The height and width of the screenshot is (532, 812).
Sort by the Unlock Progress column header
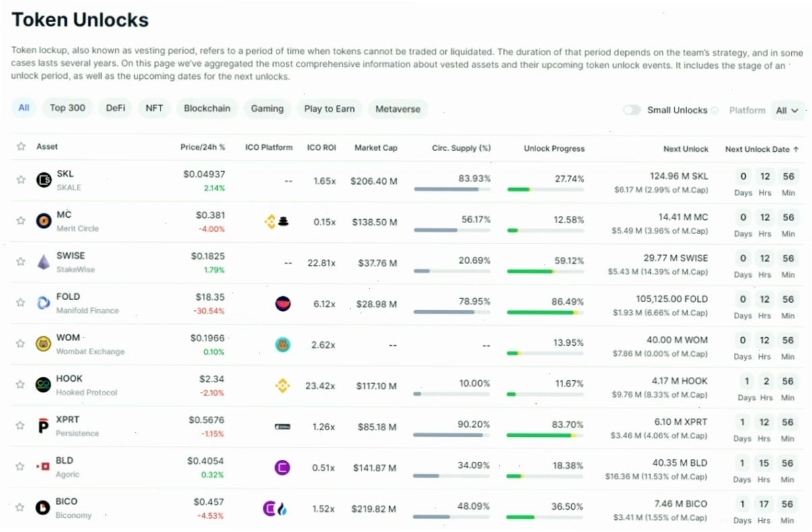pos(554,148)
